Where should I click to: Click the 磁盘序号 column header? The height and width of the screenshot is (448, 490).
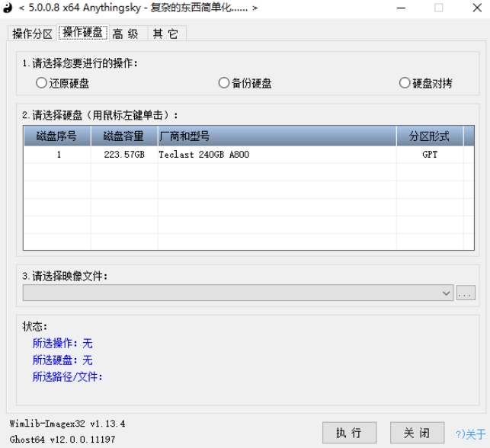point(57,136)
